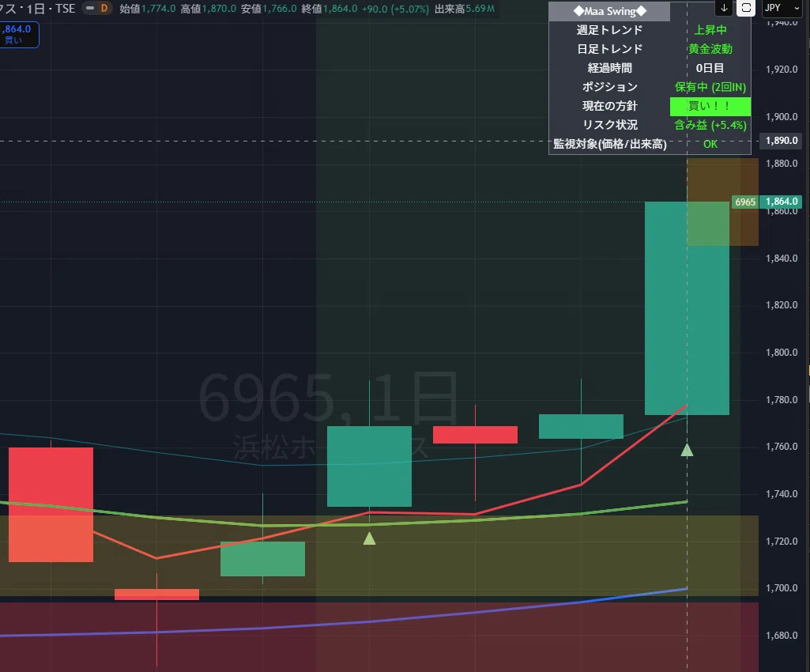The image size is (810, 672).
Task: Click the 1,800.0 price axis label
Action: [x=782, y=353]
